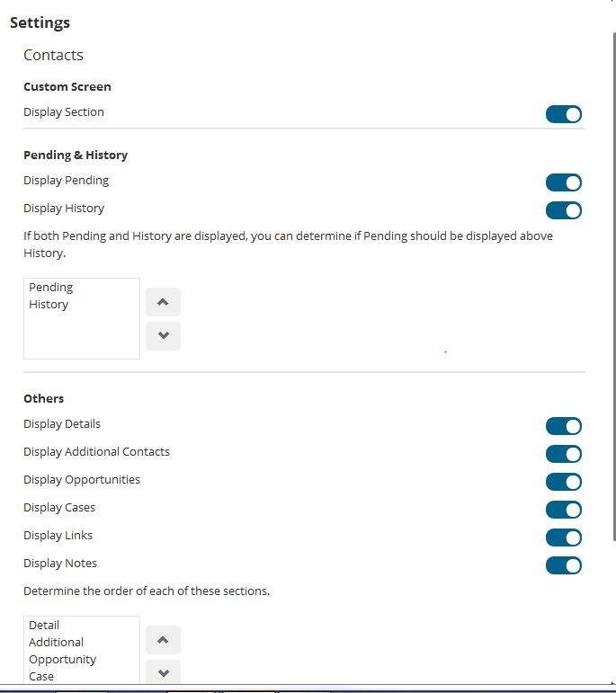The width and height of the screenshot is (616, 693).
Task: Move Pending/History item down with arrow
Action: coord(163,336)
